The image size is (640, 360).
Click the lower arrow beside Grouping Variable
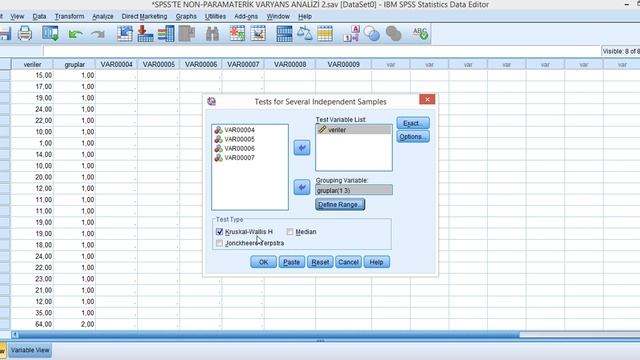tap(302, 187)
